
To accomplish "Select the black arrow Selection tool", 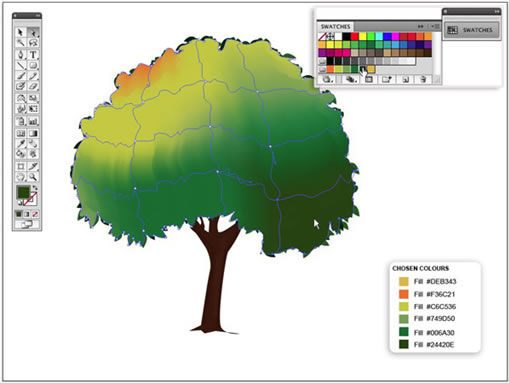I will [21, 32].
